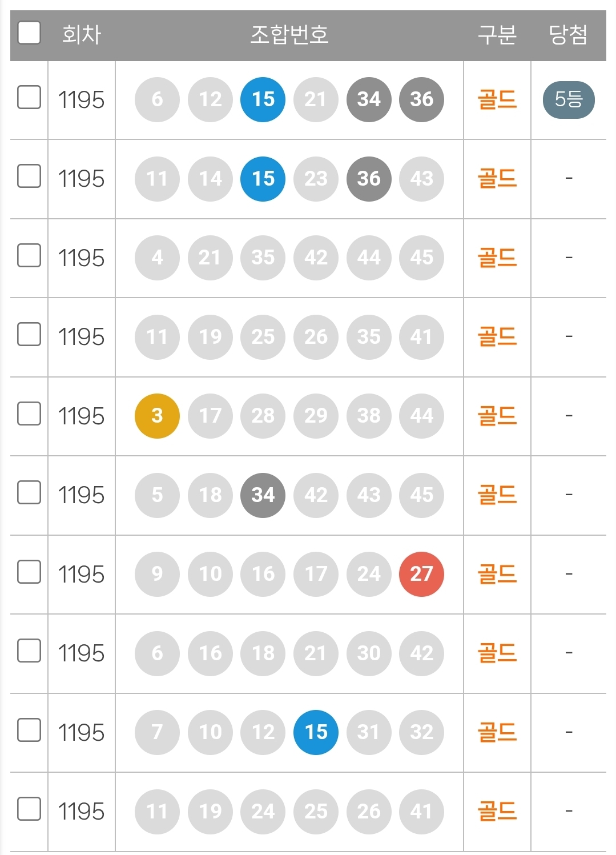Tick the checkbox of the first row
The height and width of the screenshot is (855, 616).
tap(29, 97)
